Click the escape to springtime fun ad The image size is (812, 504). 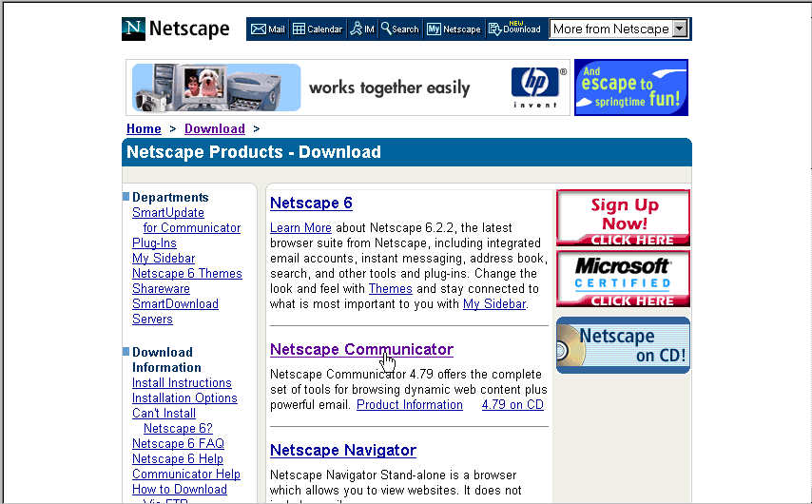(x=630, y=87)
